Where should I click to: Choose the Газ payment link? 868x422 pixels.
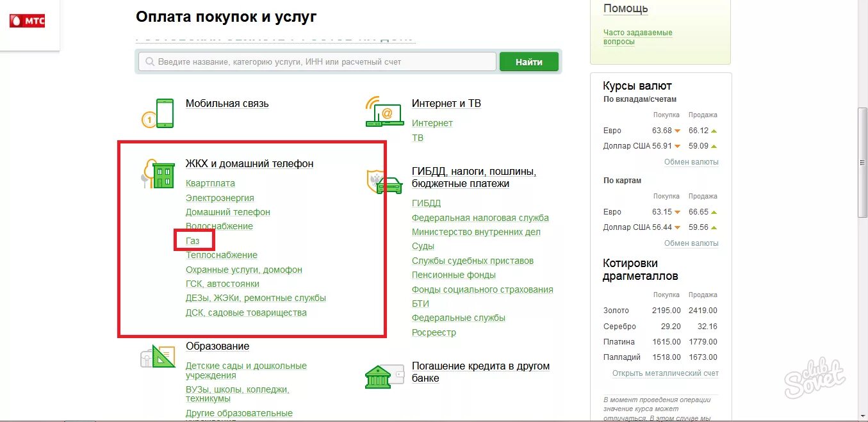[192, 241]
